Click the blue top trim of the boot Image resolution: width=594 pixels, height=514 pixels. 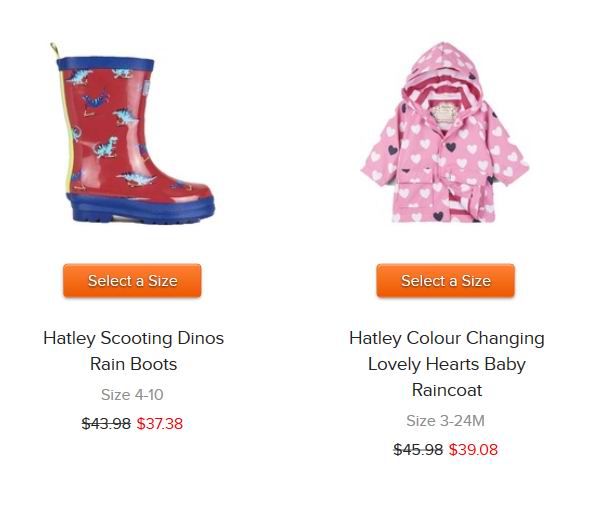pos(105,64)
